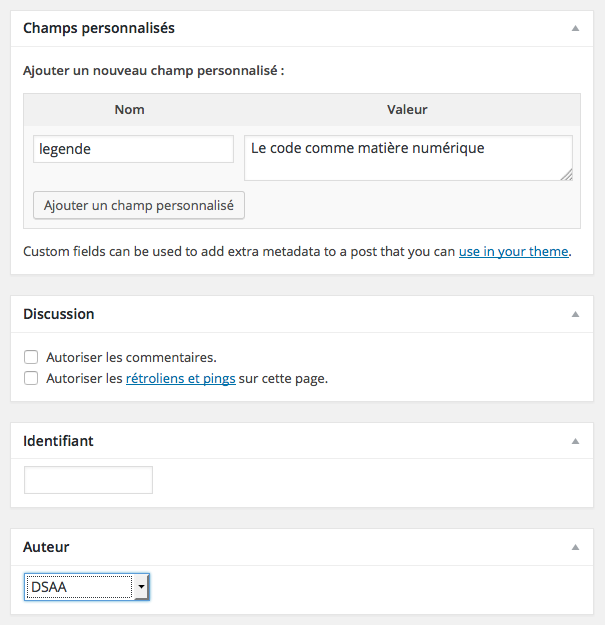Click the empty Identifiant text field
Screen dimensions: 605x625
(x=89, y=480)
